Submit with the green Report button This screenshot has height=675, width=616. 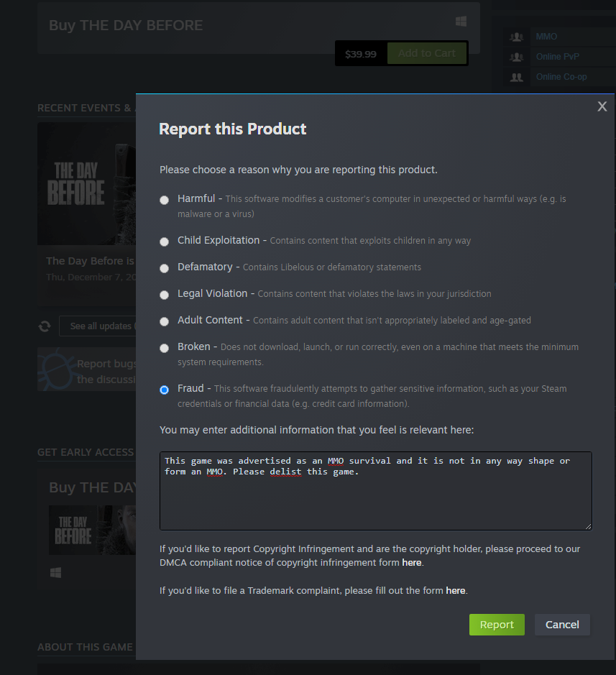(x=497, y=625)
